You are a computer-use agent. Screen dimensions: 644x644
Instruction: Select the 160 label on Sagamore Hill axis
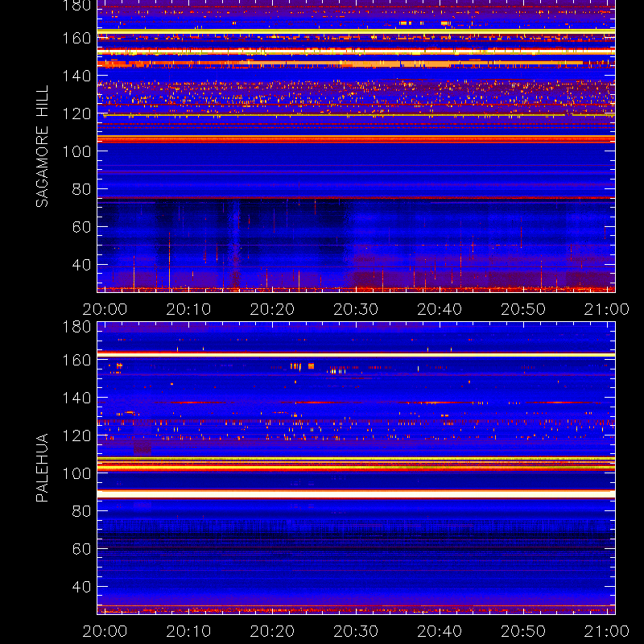click(x=76, y=38)
